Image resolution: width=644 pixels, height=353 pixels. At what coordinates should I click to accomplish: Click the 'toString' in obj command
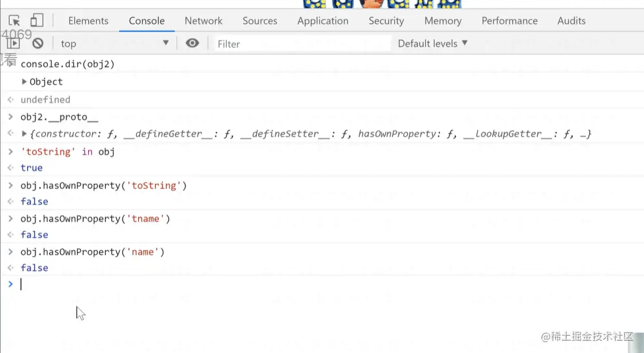[x=68, y=152]
